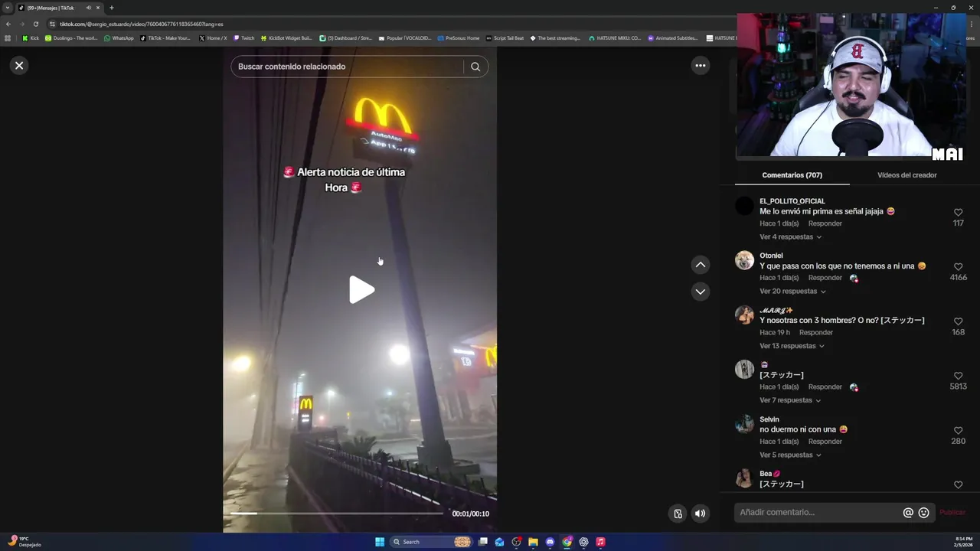Click the @ mention icon
This screenshot has height=551, width=980.
(908, 513)
